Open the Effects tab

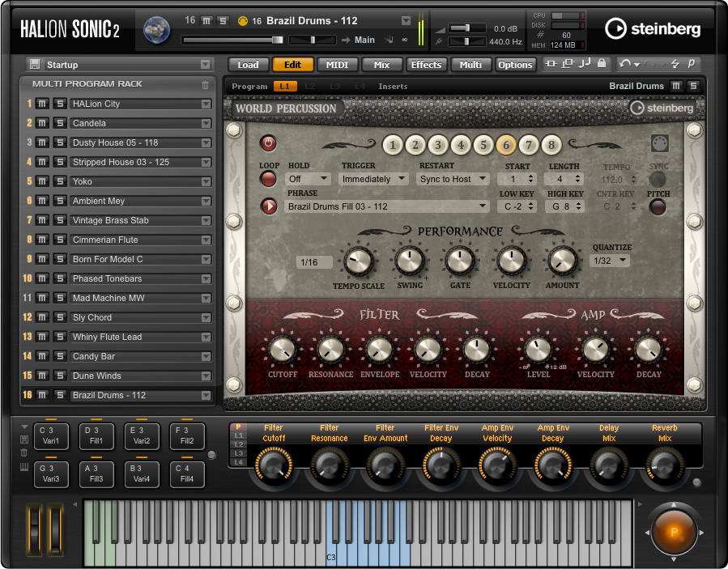pos(426,65)
